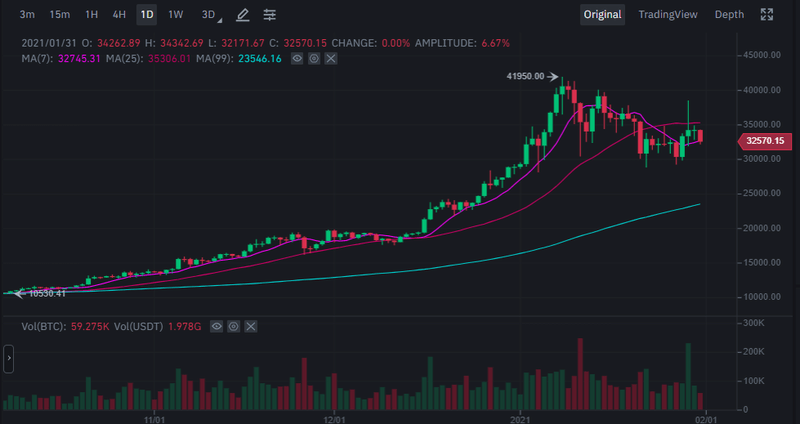The height and width of the screenshot is (424, 800).
Task: Open MA indicator settings gear
Action: tap(314, 59)
